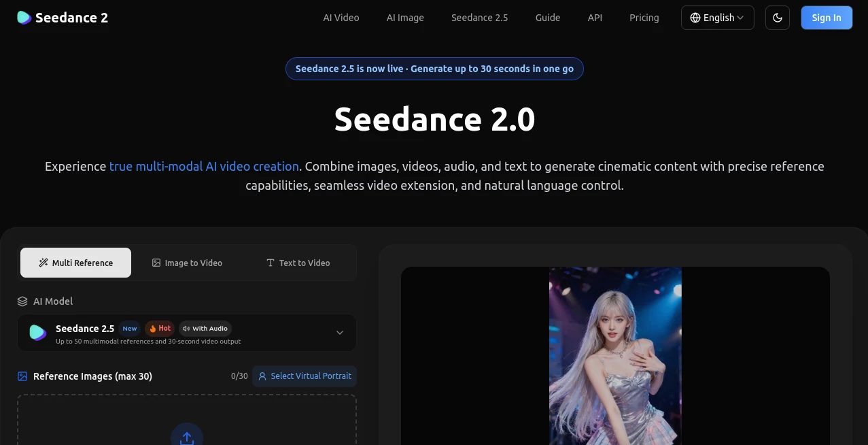Click the Sign In button
Image resolution: width=868 pixels, height=445 pixels.
tap(827, 18)
